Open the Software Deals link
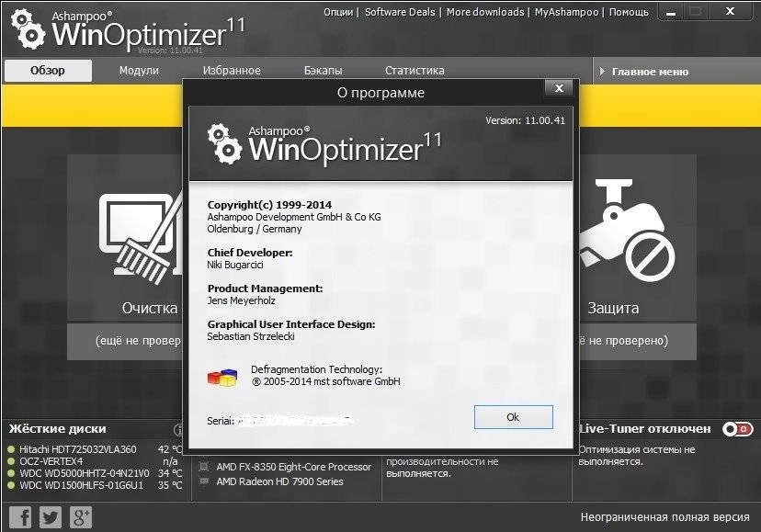Screen dimensions: 761x532 pos(400,12)
